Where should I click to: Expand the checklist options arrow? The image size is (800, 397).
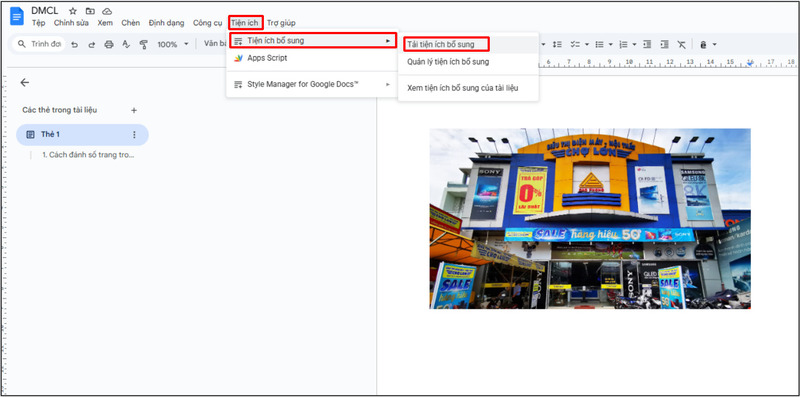(x=587, y=44)
